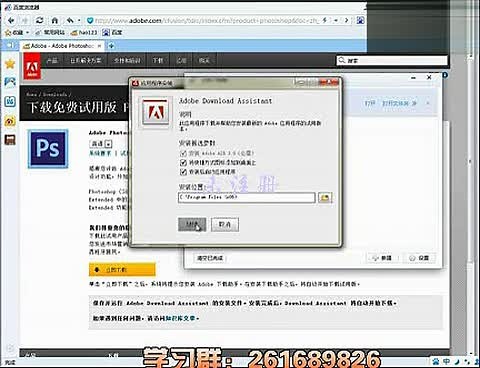The image size is (480, 368).
Task: Click the lightning speed-mode icon in address bar
Action: pos(325,20)
